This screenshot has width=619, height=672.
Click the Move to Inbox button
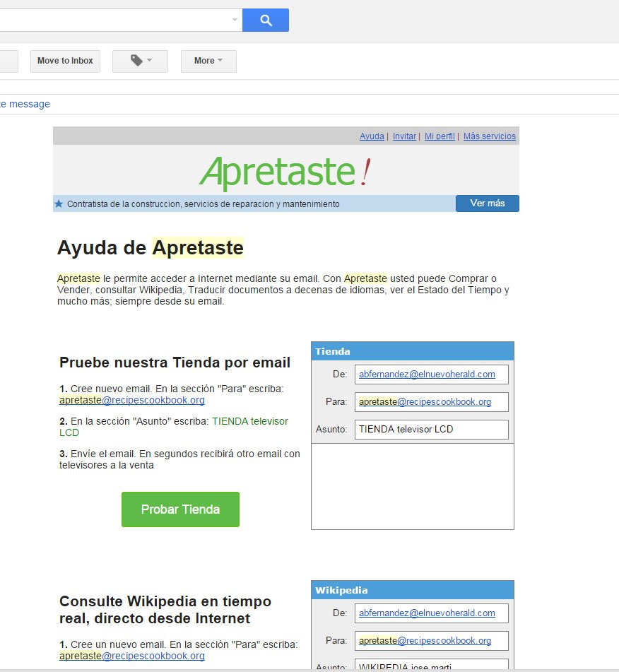pos(64,61)
